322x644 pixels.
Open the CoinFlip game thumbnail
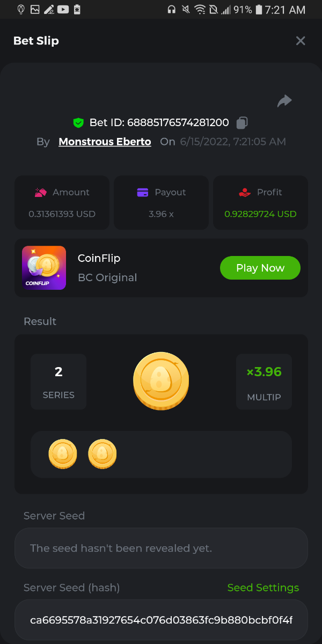tap(44, 268)
